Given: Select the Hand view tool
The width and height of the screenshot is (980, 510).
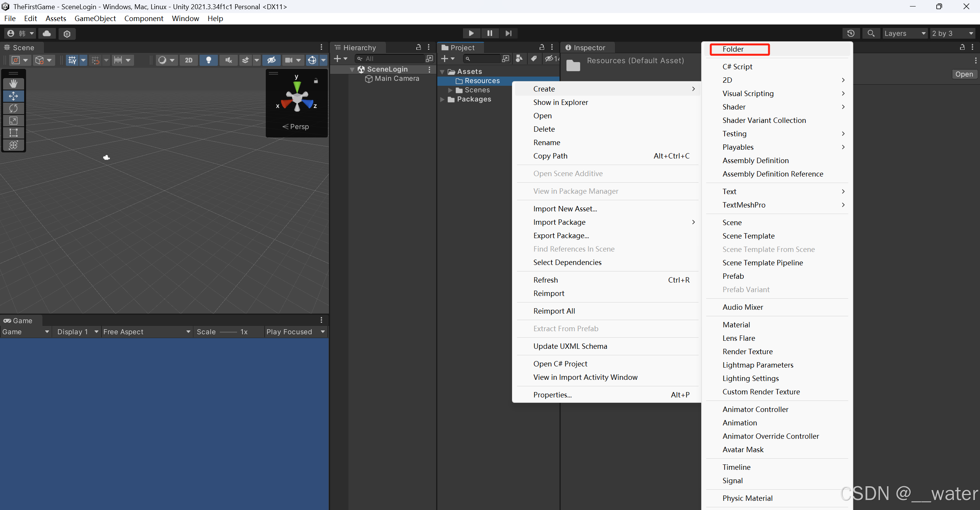Looking at the screenshot, I should (x=13, y=83).
